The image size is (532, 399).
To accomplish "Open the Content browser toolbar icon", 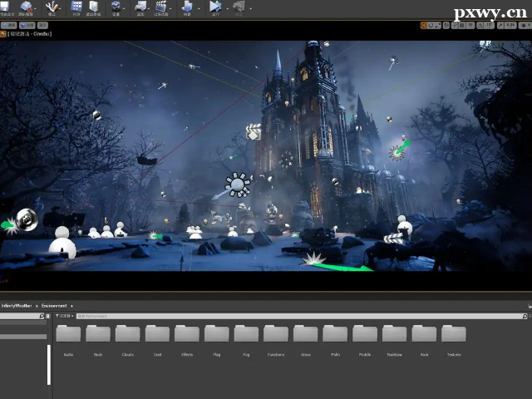I will 76,7.
